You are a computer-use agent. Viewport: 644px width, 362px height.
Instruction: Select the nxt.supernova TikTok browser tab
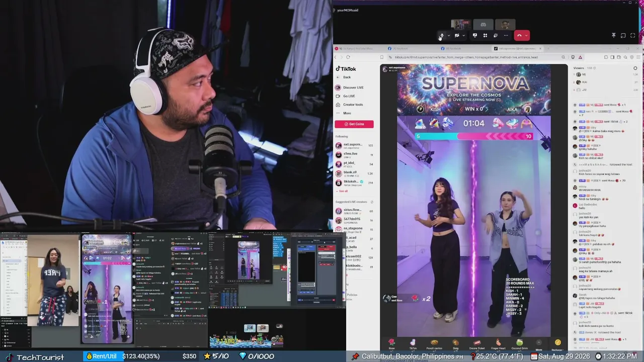[515, 49]
